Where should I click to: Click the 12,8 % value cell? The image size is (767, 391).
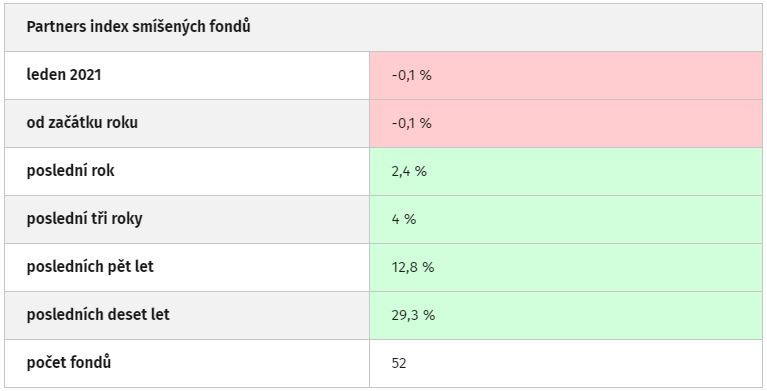[566, 267]
